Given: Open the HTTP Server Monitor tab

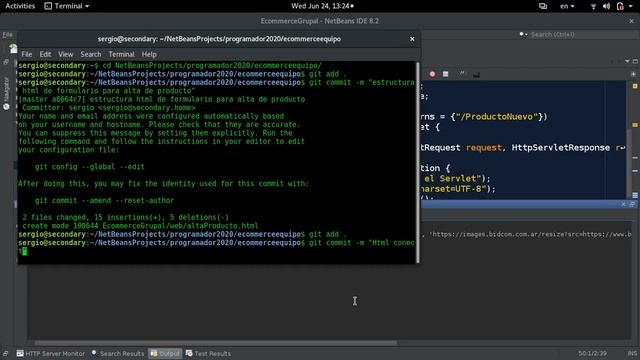Looking at the screenshot, I should (x=51, y=353).
